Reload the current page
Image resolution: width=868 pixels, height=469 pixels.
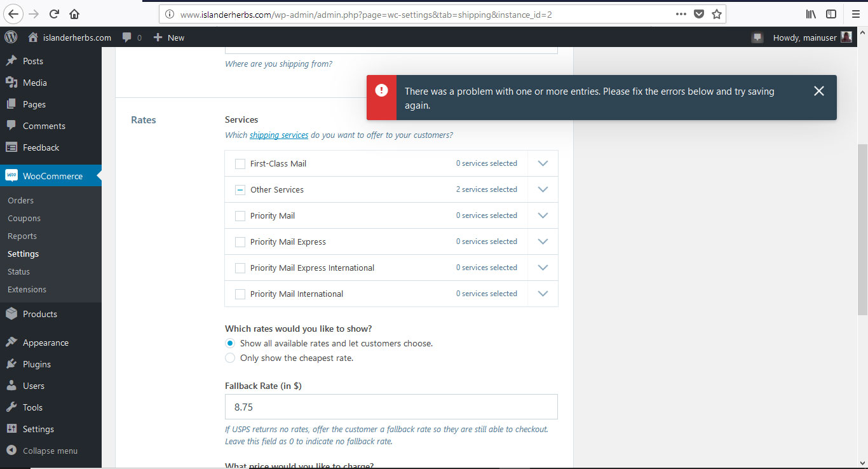tap(54, 14)
